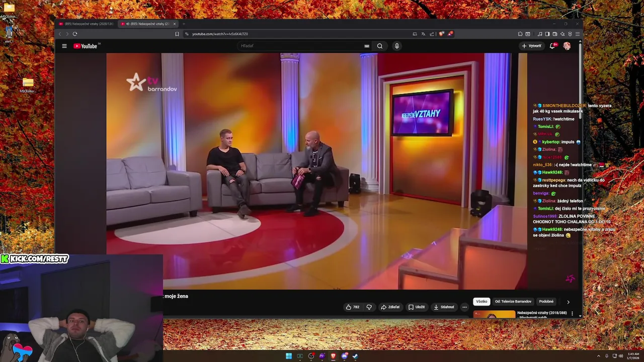Reload the YouTube page
The width and height of the screenshot is (644, 362).
pyautogui.click(x=75, y=34)
